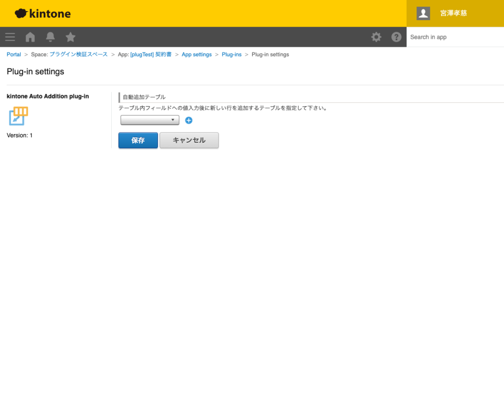Open the gear settings menu

click(x=376, y=37)
